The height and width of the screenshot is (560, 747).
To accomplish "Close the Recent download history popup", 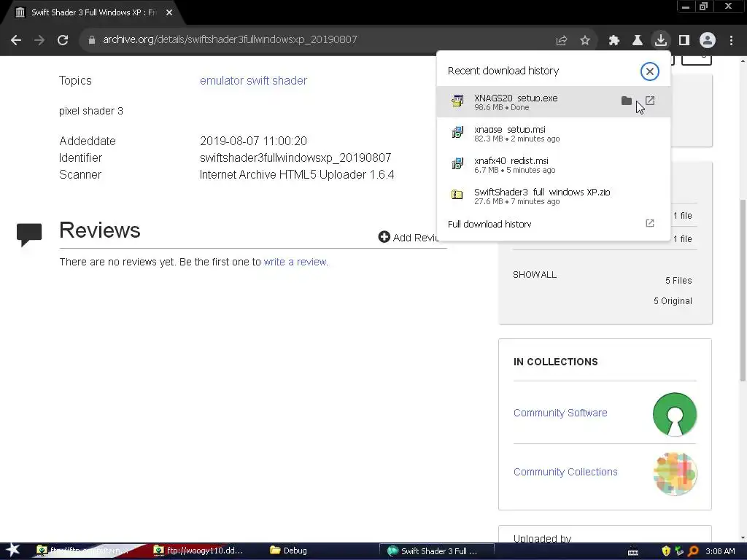I will [x=649, y=71].
